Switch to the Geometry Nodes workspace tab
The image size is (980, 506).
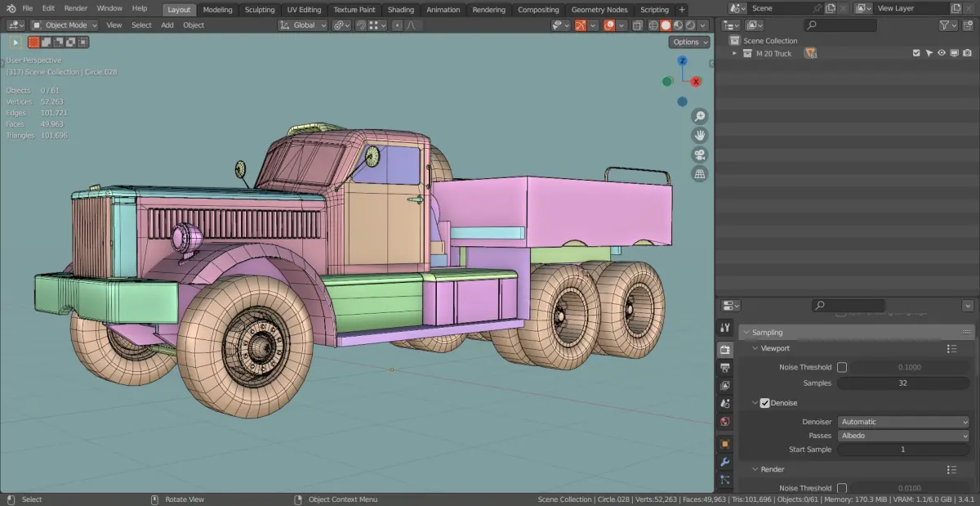599,10
